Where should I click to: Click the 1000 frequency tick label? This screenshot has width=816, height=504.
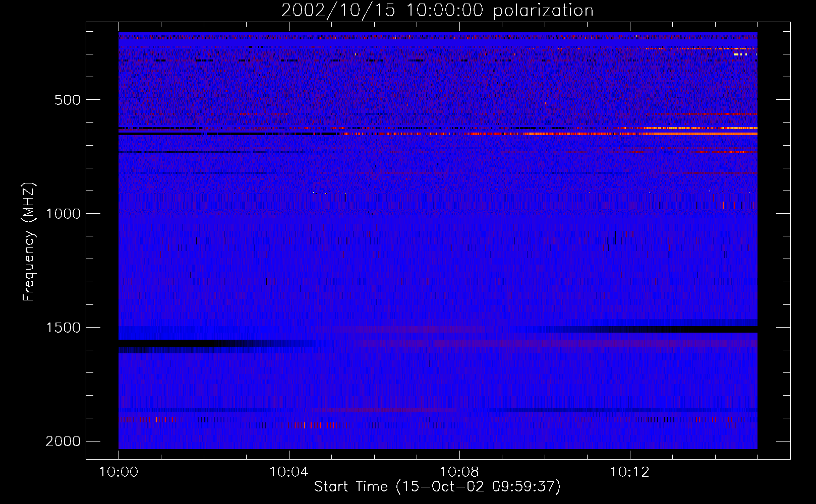[x=63, y=214]
